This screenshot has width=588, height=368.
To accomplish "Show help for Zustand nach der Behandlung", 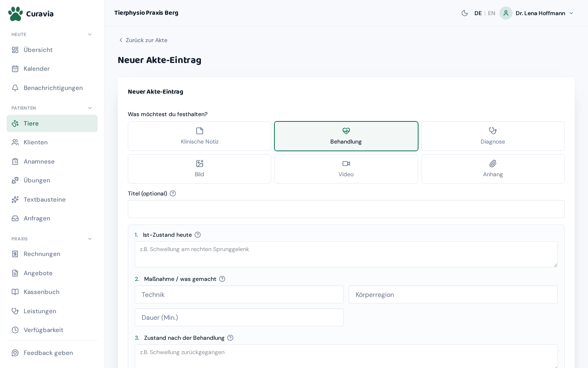I will pyautogui.click(x=230, y=338).
